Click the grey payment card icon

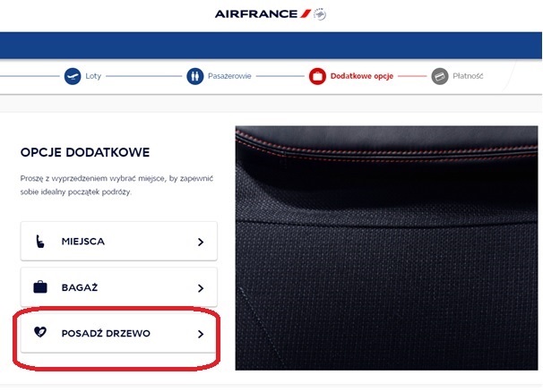pos(439,76)
